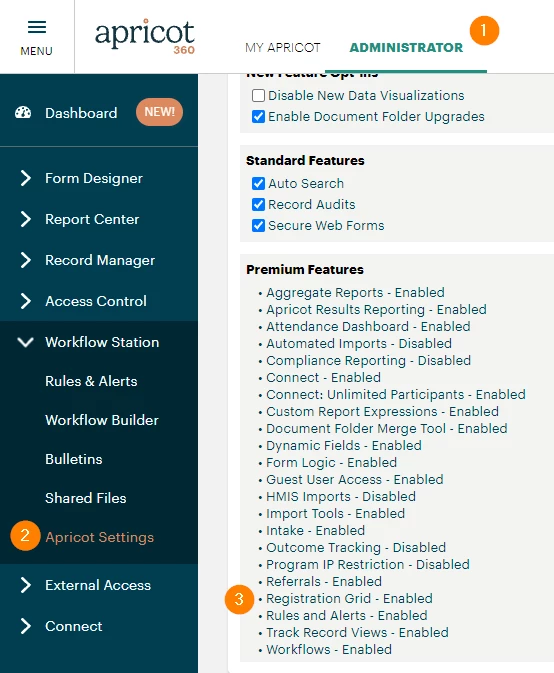Click 'Intake - Enabled' text
This screenshot has width=554, height=673.
click(x=315, y=531)
